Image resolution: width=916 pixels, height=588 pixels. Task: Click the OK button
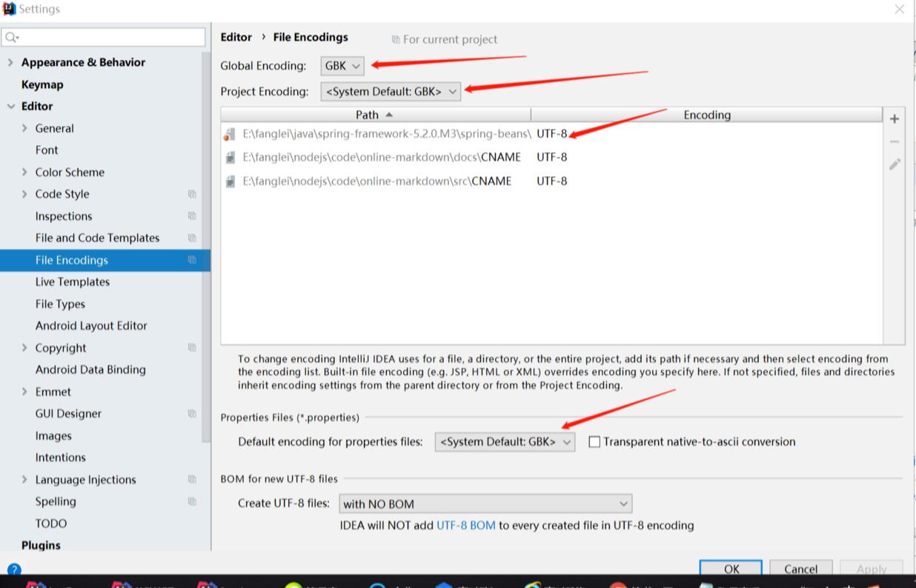pos(731,568)
